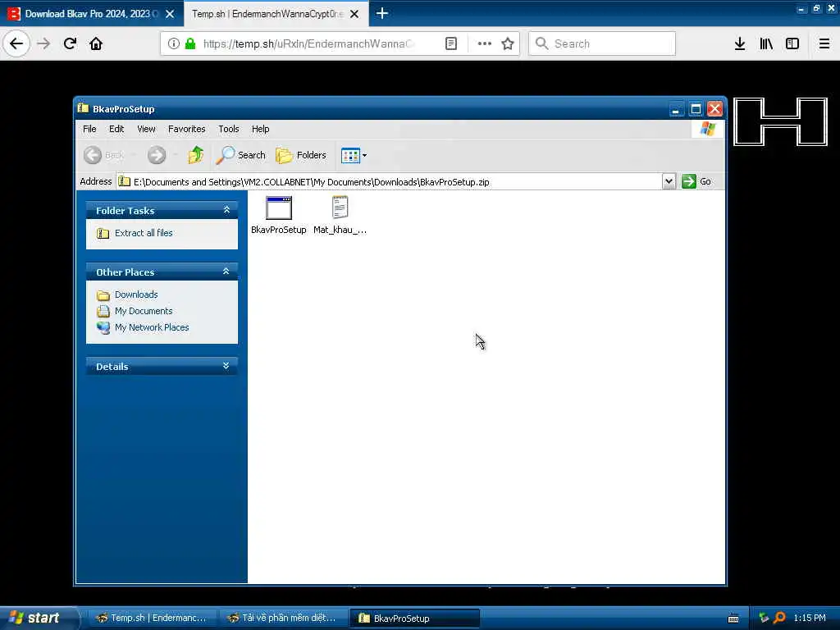The image size is (840, 630).
Task: Select the BkavProSetup executable file
Action: tap(279, 216)
